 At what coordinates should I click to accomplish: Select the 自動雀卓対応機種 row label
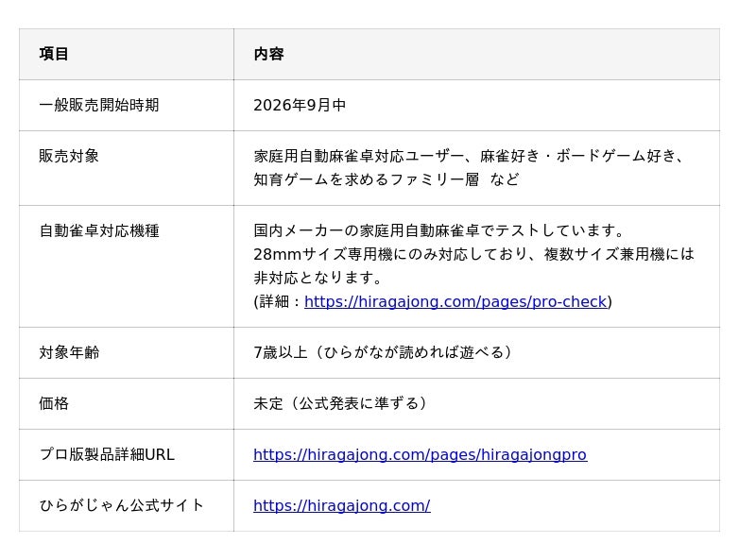(x=99, y=230)
